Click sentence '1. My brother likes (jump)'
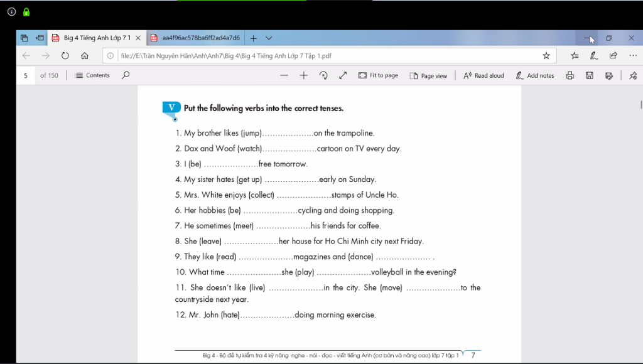 point(275,133)
